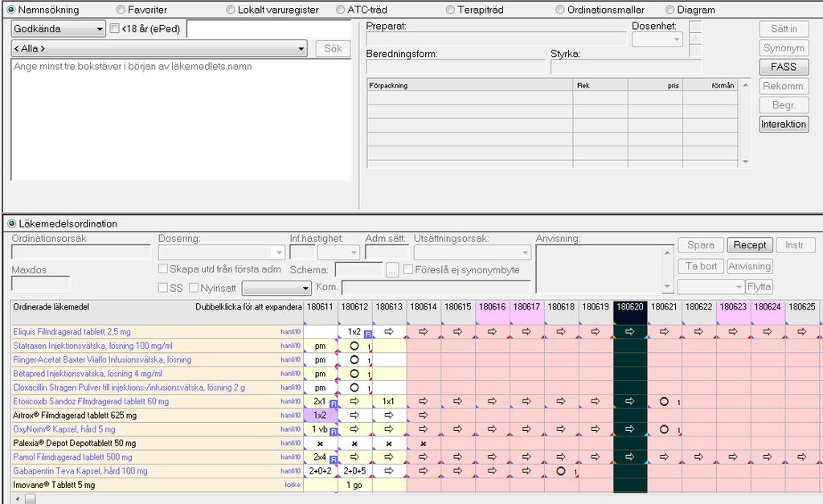
Task: Click the Ordinationsorsak input field
Action: pos(81,252)
